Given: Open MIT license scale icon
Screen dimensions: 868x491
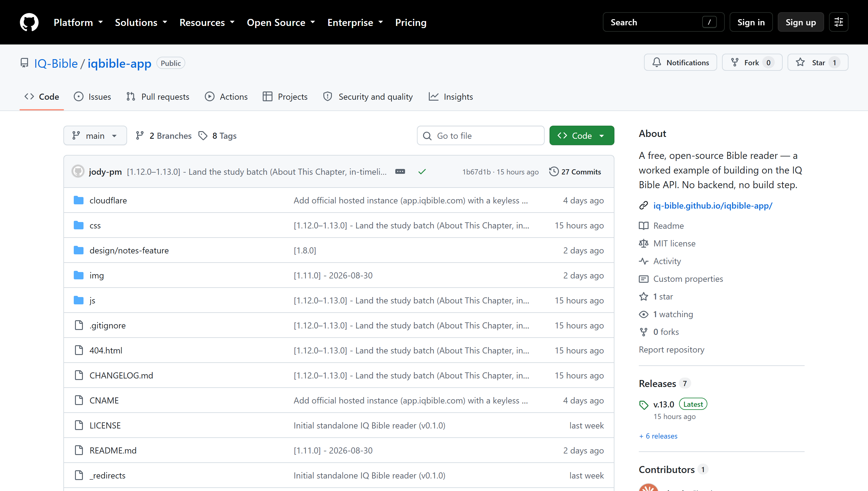Looking at the screenshot, I should [644, 243].
